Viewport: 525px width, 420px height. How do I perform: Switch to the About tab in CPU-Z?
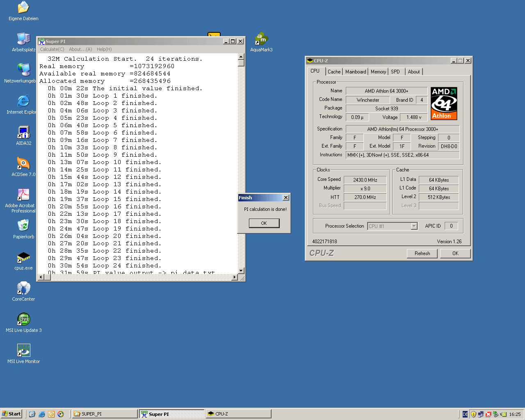(414, 72)
